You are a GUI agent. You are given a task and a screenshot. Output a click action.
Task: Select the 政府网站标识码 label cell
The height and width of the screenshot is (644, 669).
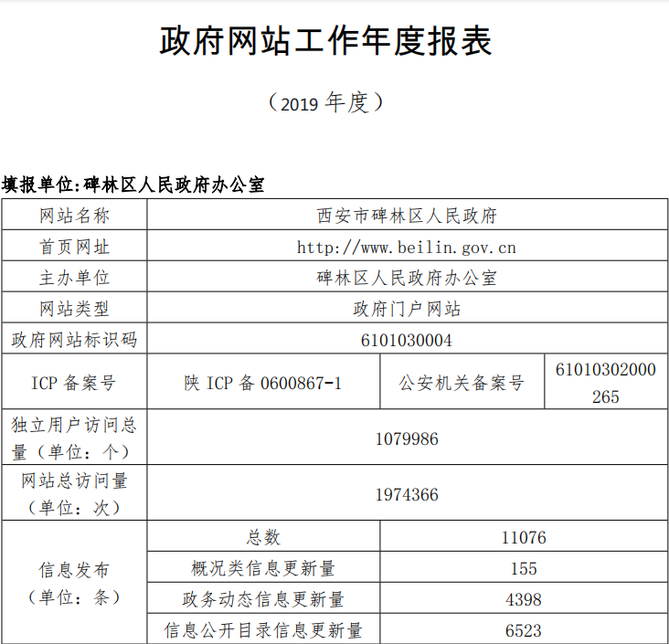coord(74,340)
